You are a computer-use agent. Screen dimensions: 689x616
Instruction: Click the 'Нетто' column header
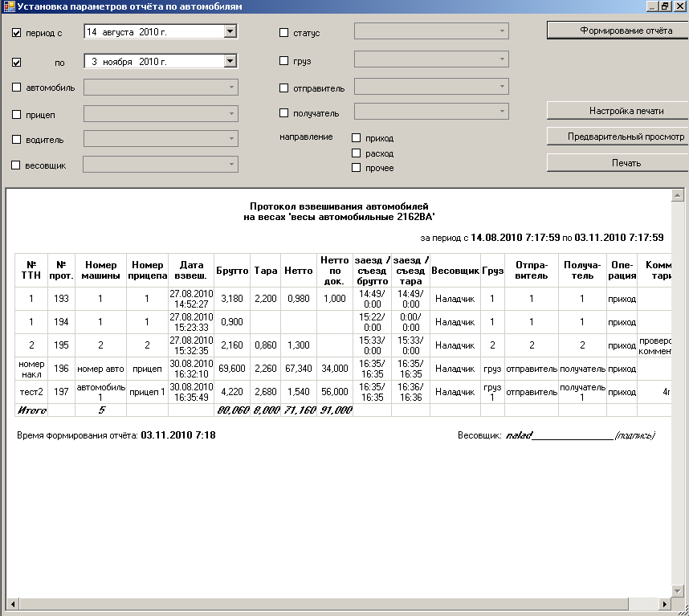299,271
